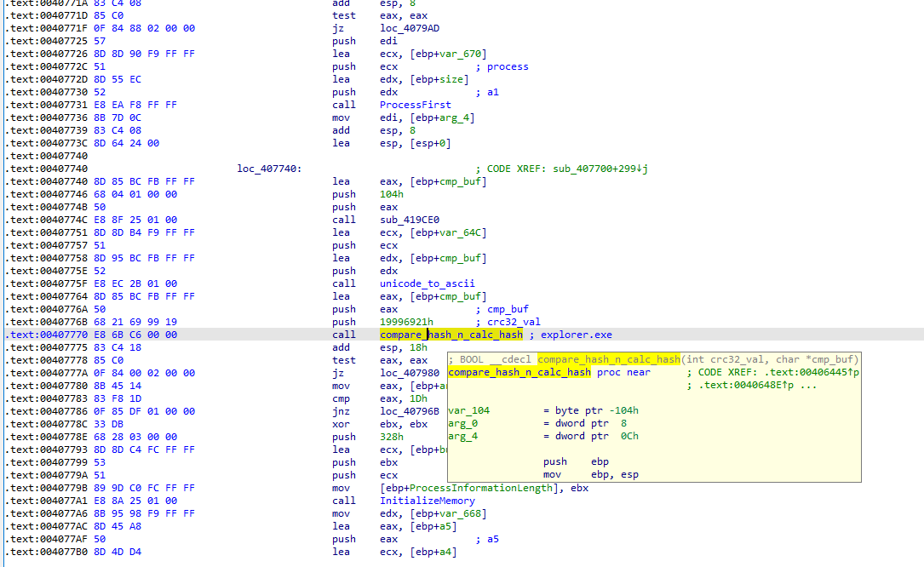Click the ProcessFirst call target

click(x=416, y=105)
